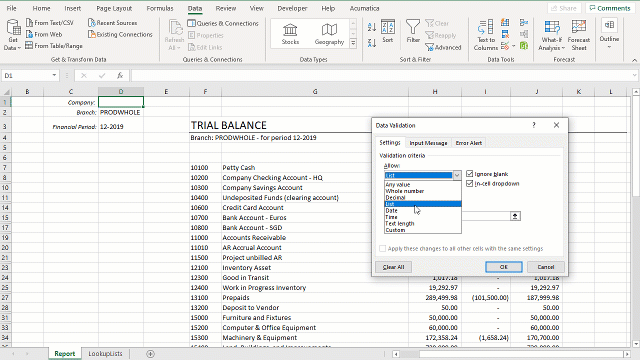Open Recent Sources
This screenshot has width=640, height=360.
click(113, 23)
